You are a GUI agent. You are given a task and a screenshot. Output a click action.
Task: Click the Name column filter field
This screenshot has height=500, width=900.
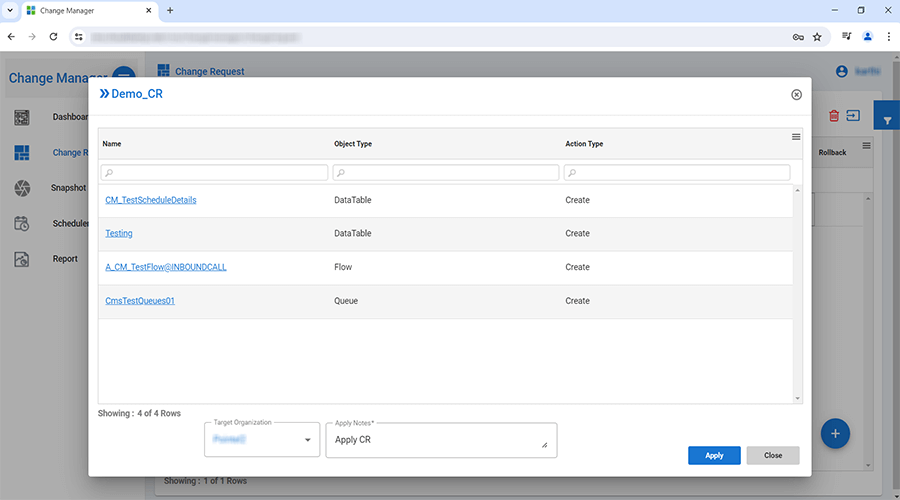(x=214, y=173)
